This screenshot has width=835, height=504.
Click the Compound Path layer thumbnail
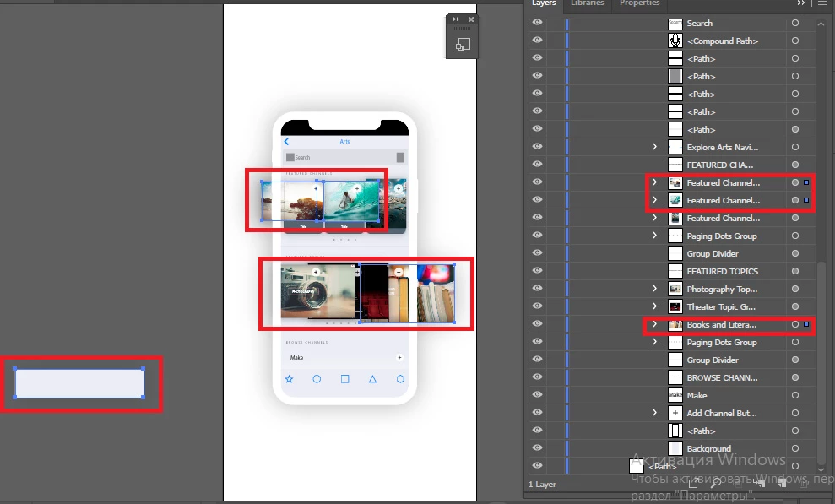[675, 41]
